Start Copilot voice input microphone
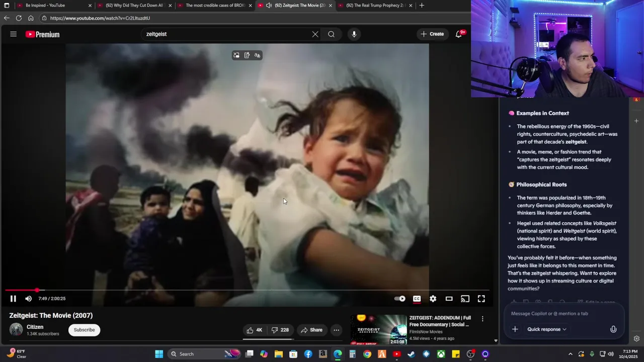Viewport: 644px width, 362px height. click(613, 329)
